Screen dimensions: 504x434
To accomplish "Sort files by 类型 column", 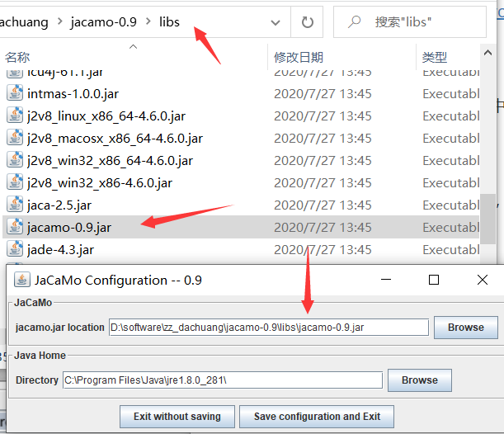I will tap(434, 58).
